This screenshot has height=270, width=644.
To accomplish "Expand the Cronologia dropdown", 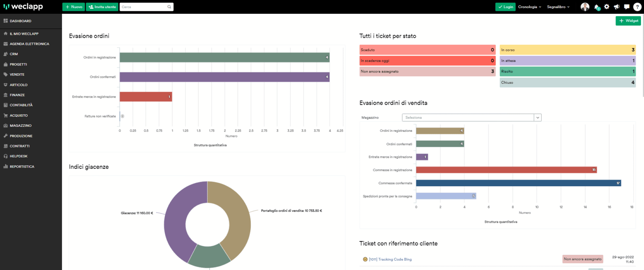I will [529, 6].
